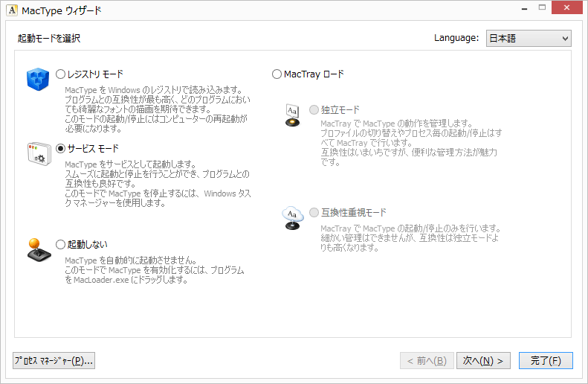
Task: Click the 次へ(N) > button
Action: pos(483,361)
